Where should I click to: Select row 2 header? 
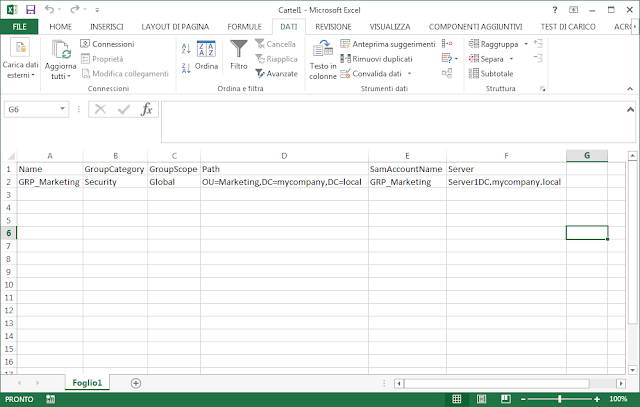pyautogui.click(x=8, y=182)
